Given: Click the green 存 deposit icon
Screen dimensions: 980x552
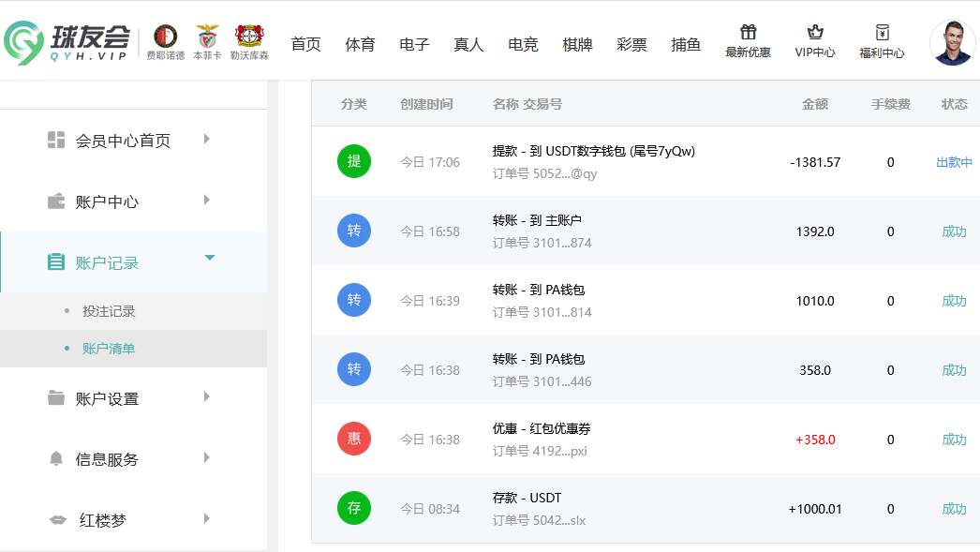Looking at the screenshot, I should coord(354,508).
